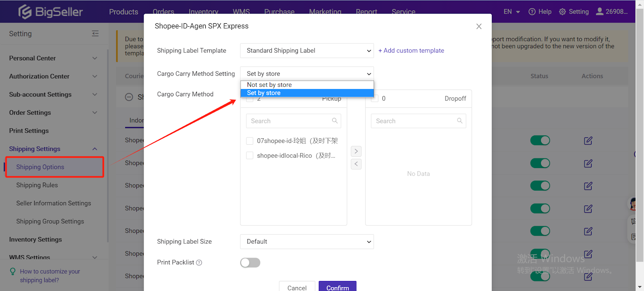The height and width of the screenshot is (291, 644).
Task: Click the fifth row edit pencil icon
Action: 588,231
